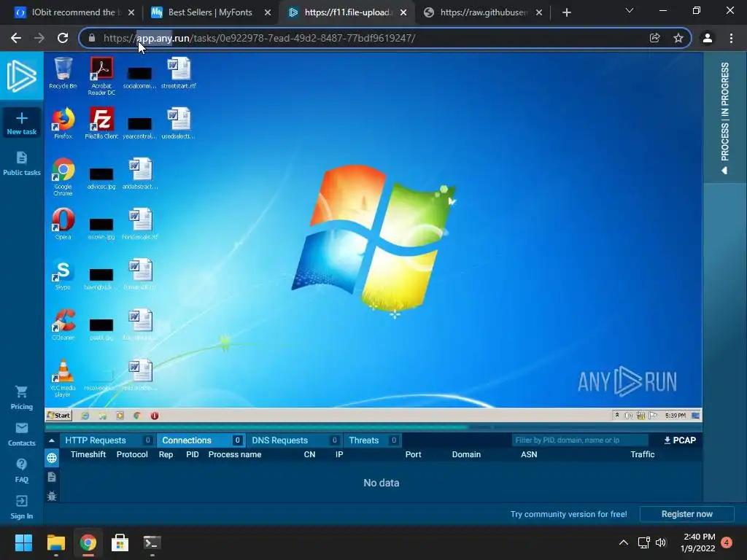Click Firefox icon on VM desktop
The height and width of the screenshot is (560, 747).
[x=63, y=122]
